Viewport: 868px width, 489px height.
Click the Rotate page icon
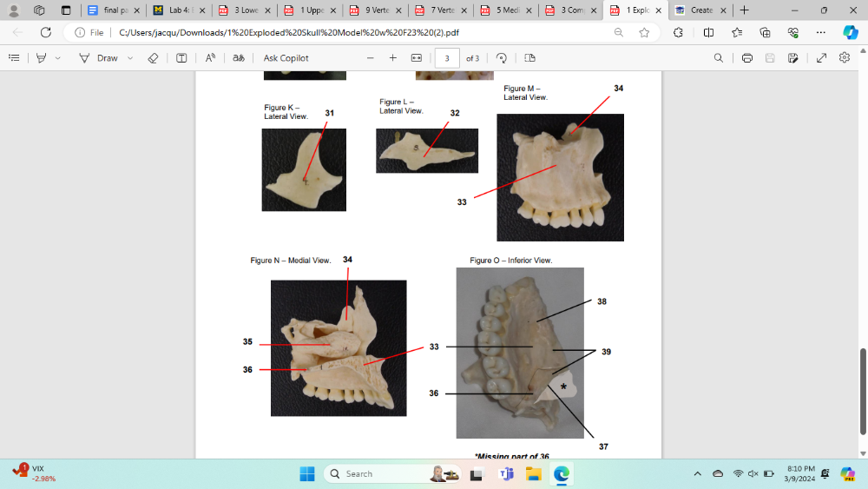[x=502, y=58]
